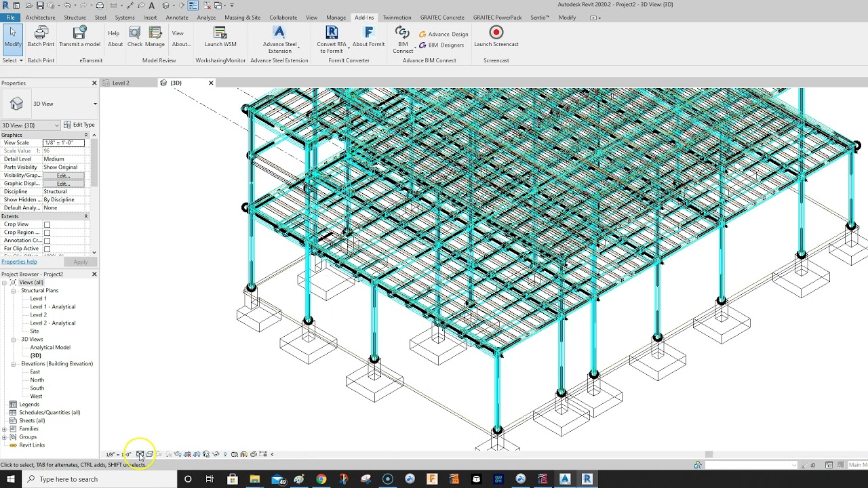Click the View Scale input field

pos(63,143)
